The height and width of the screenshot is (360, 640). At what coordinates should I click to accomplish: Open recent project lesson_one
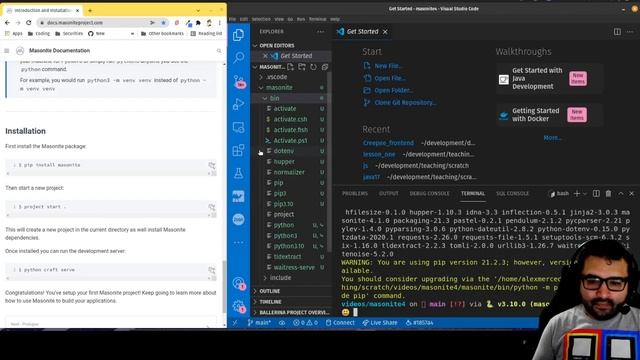coord(379,154)
